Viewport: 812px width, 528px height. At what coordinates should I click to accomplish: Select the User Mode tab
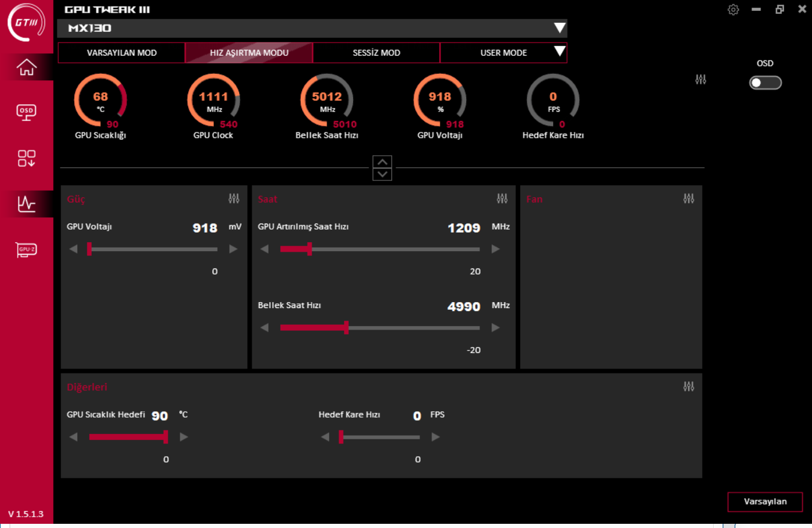(503, 53)
